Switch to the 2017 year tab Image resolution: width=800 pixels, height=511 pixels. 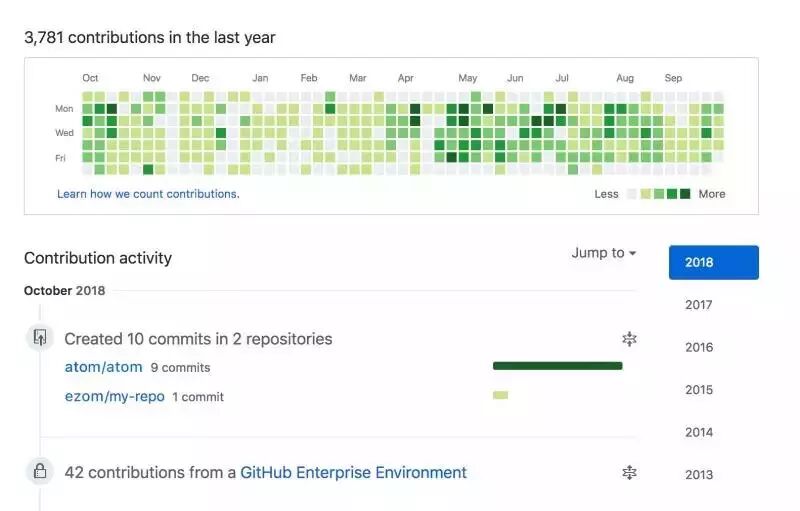pos(699,305)
